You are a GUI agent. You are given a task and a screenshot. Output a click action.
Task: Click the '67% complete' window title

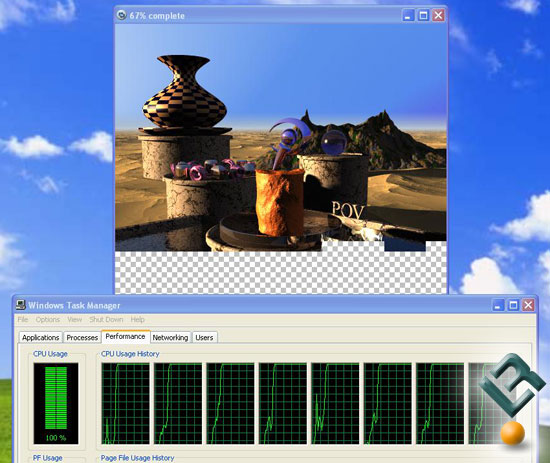click(x=157, y=16)
